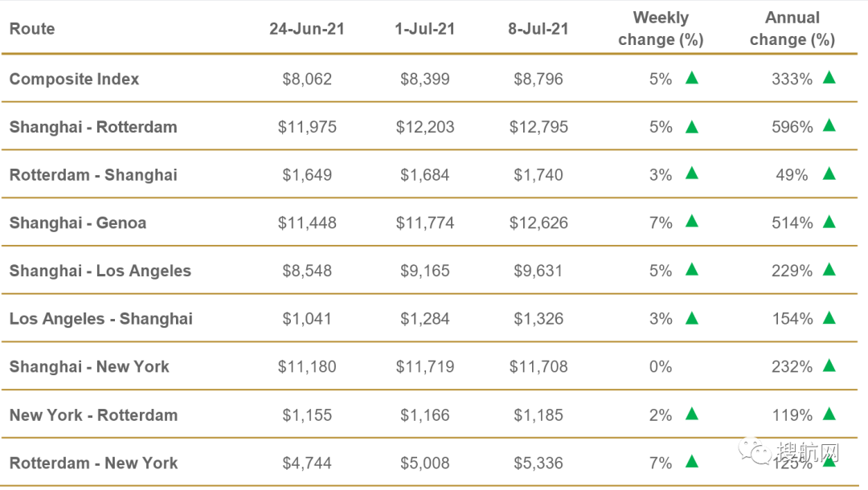
Task: Click green arrow next to Rotterdam - Shanghai 49%
Action: point(829,174)
